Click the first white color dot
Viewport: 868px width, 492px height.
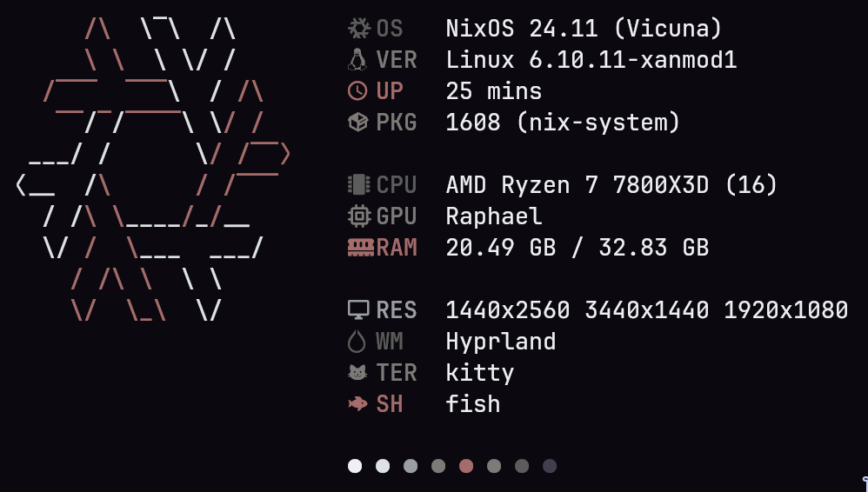click(x=355, y=466)
